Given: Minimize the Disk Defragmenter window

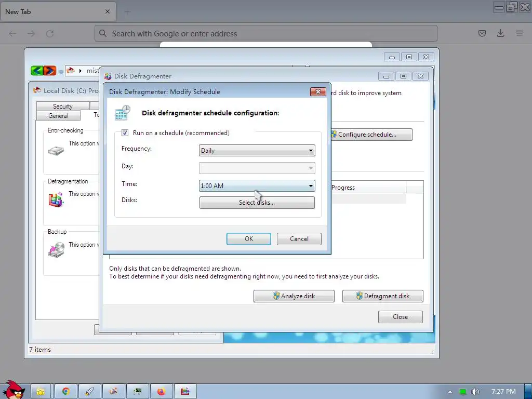Looking at the screenshot, I should click(x=386, y=76).
